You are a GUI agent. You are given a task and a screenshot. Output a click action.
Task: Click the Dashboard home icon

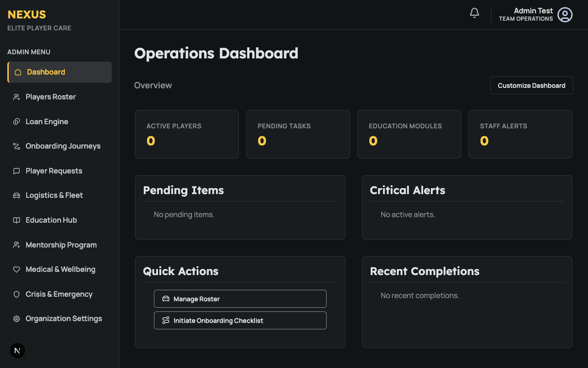(x=18, y=72)
